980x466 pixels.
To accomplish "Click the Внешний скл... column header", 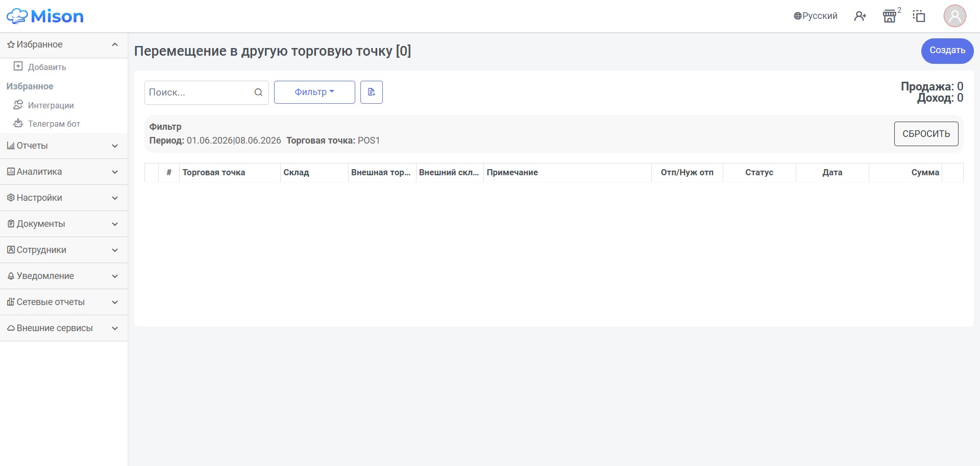I will click(449, 173).
